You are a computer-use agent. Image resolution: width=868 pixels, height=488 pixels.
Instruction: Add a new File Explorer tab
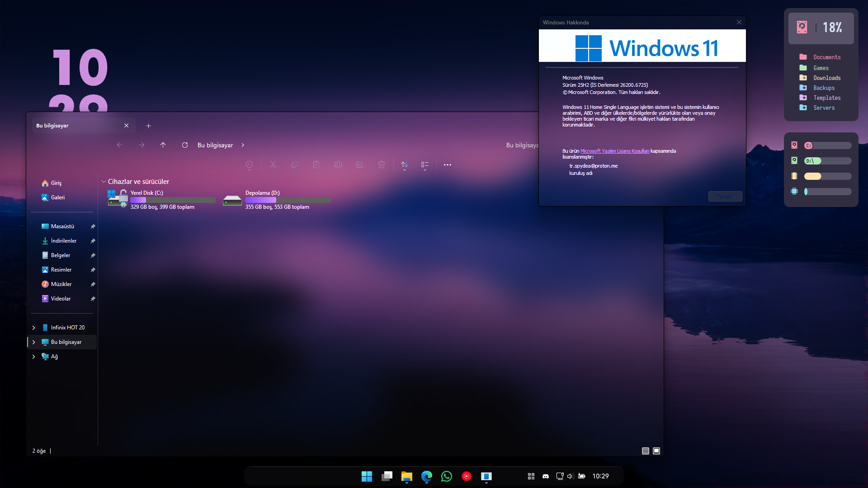click(148, 126)
